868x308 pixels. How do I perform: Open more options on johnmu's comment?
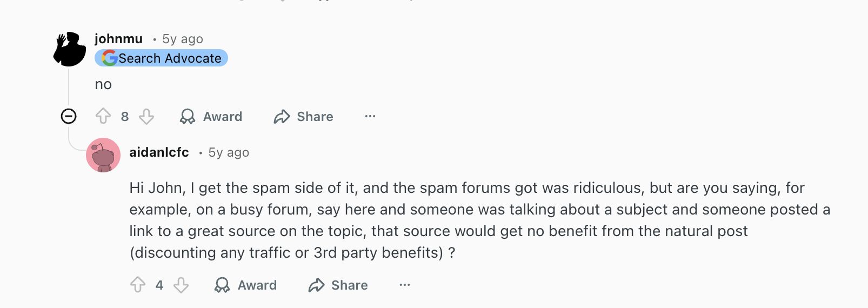coord(370,116)
